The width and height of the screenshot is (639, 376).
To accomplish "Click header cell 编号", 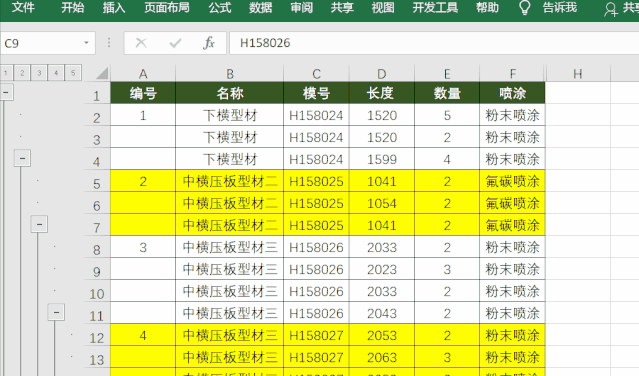I will coord(143,93).
